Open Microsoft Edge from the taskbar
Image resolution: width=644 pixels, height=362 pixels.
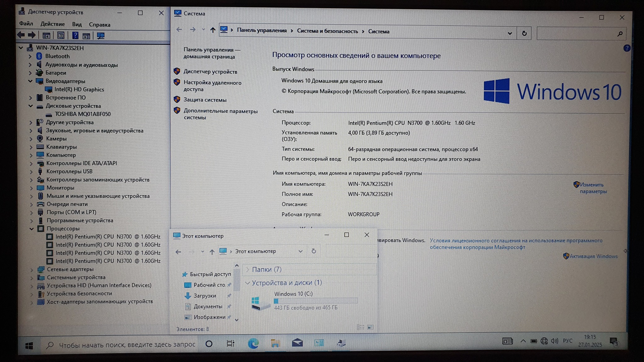[253, 343]
